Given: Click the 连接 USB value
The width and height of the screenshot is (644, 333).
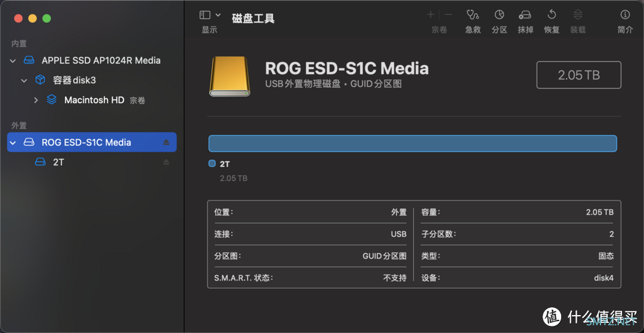Looking at the screenshot, I should (399, 235).
